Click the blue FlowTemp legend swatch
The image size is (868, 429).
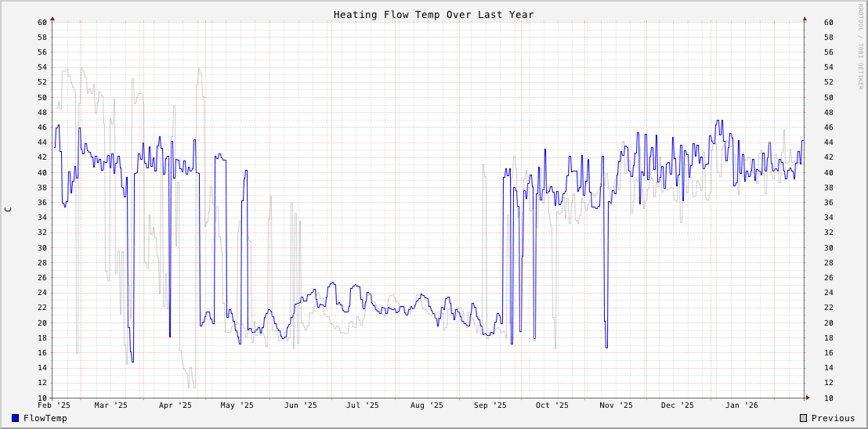point(16,418)
